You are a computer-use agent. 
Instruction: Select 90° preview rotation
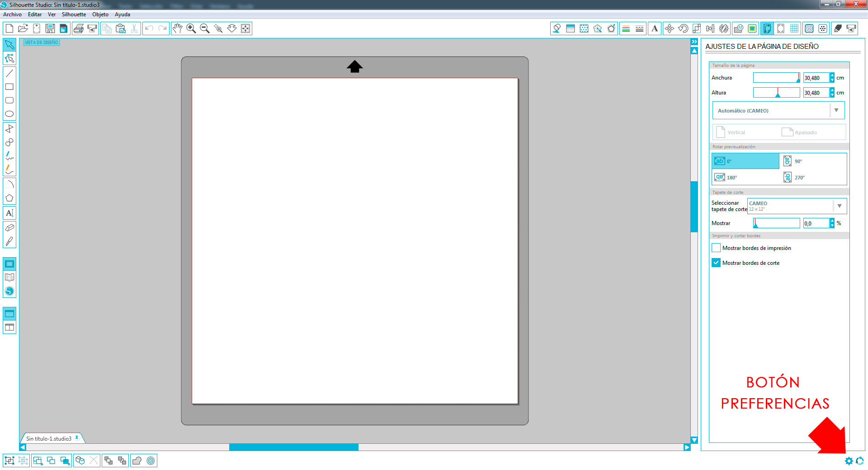point(813,161)
